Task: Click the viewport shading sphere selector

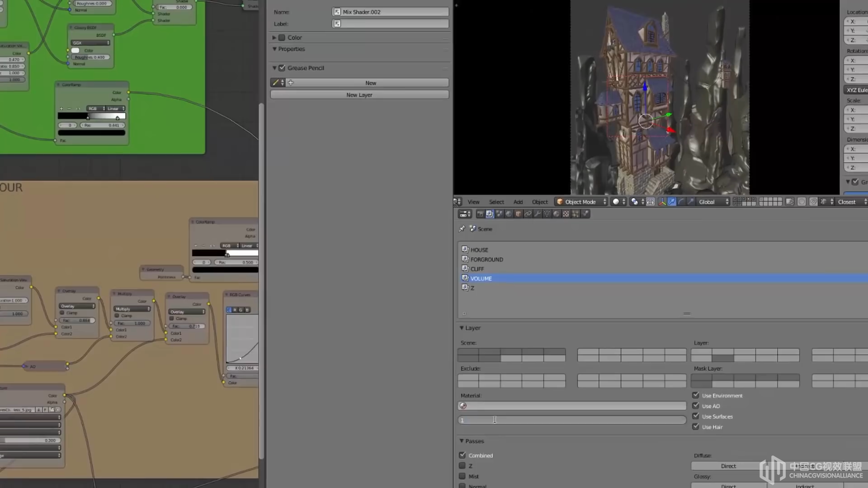Action: (619, 202)
